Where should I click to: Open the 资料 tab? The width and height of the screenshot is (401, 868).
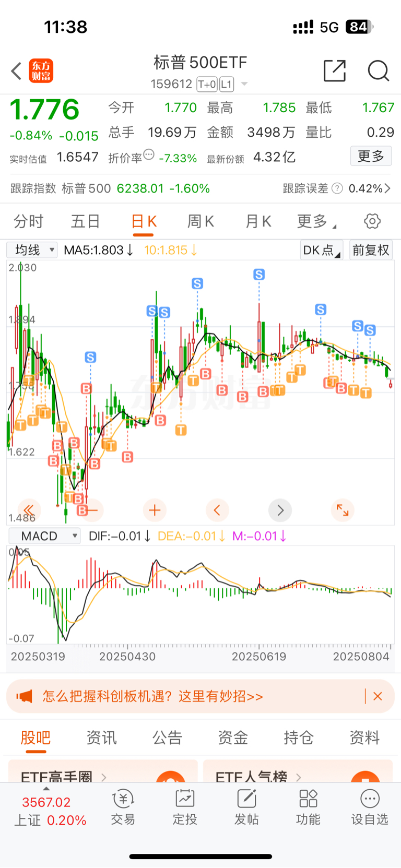pyautogui.click(x=364, y=738)
